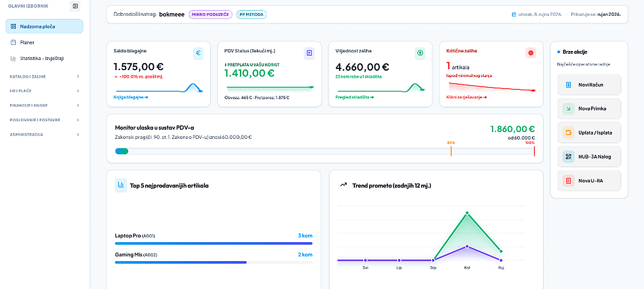Screen dimensions: 644x289
Task: Click the trend arrow icon by Trend prometa
Action: [x=343, y=185]
